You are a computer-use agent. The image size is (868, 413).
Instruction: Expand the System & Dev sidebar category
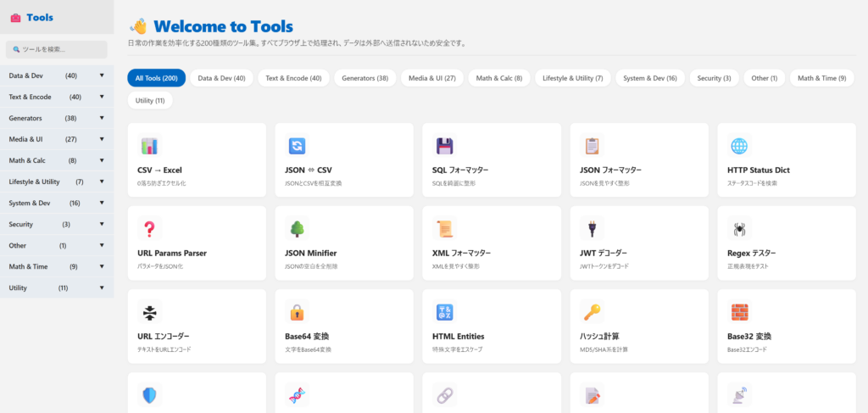[57, 204]
